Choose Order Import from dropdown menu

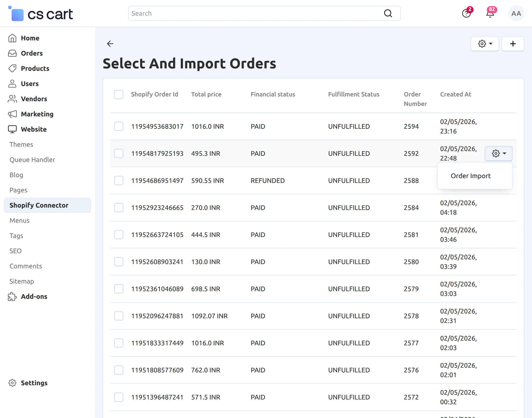470,176
